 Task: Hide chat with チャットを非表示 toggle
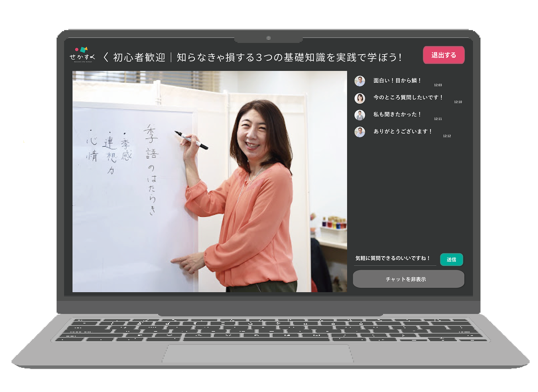408,279
